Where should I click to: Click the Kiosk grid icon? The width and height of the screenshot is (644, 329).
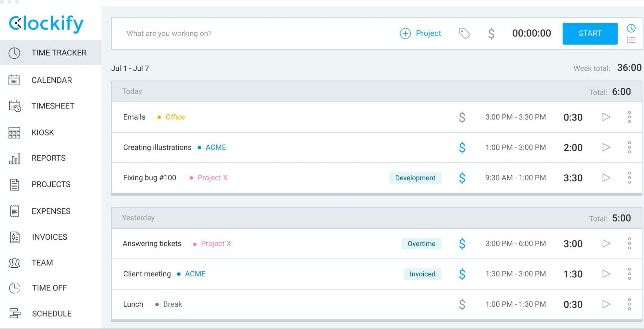14,133
